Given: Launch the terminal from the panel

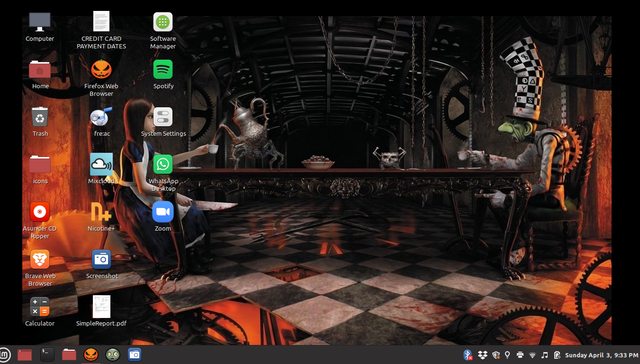Looking at the screenshot, I should (47, 354).
